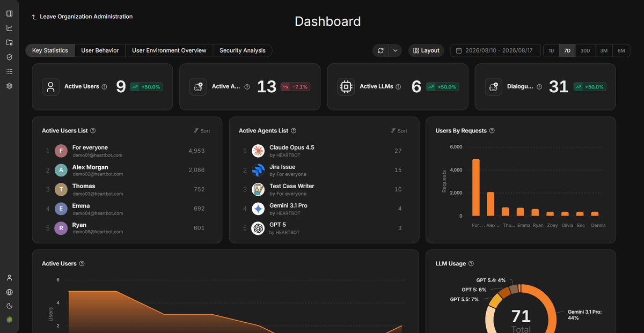This screenshot has height=333, width=644.
Task: Open the folder settings sidebar icon
Action: (x=9, y=42)
